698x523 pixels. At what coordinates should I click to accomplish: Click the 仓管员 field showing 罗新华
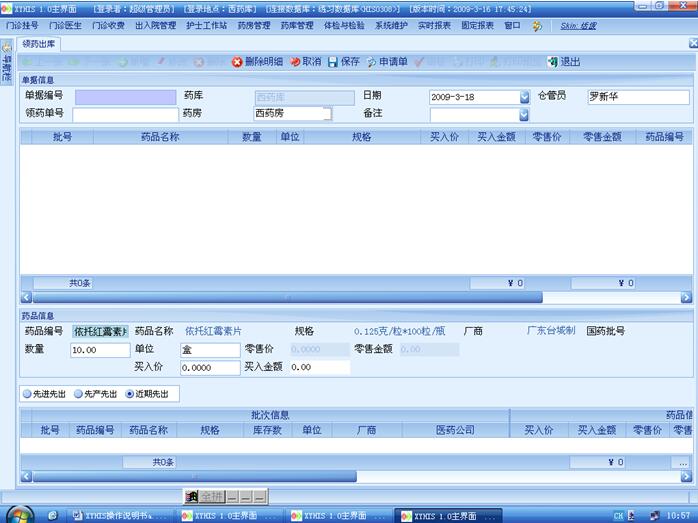pyautogui.click(x=638, y=97)
